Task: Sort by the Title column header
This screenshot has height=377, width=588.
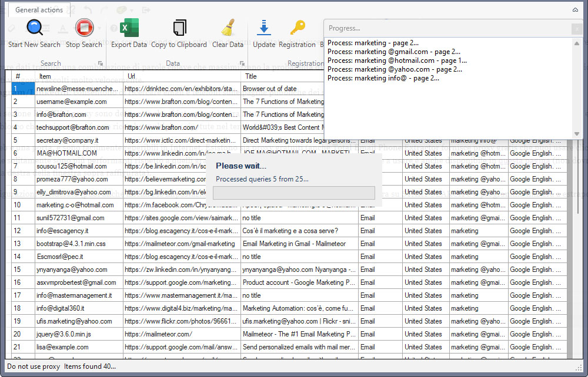Action: [282, 76]
